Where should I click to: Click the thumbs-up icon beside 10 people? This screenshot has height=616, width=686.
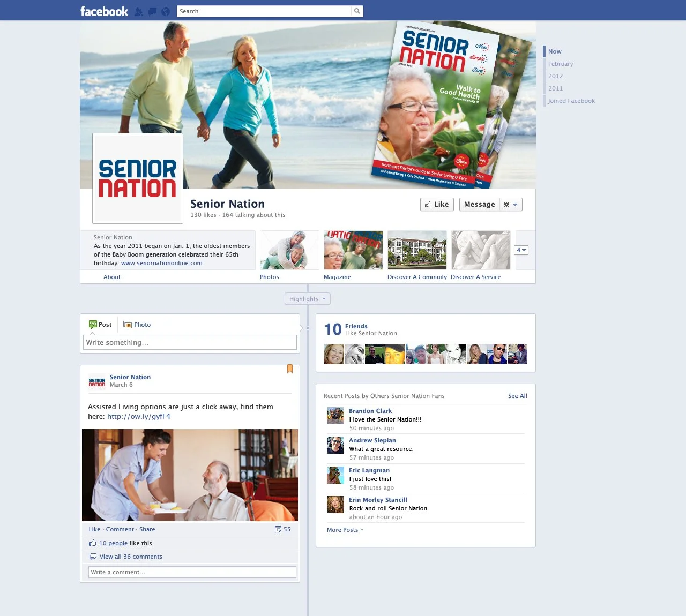[x=93, y=543]
